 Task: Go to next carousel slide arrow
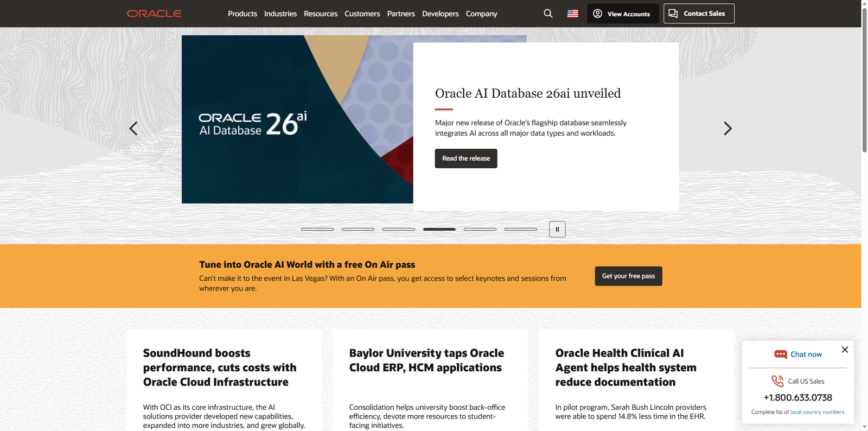[x=727, y=129]
